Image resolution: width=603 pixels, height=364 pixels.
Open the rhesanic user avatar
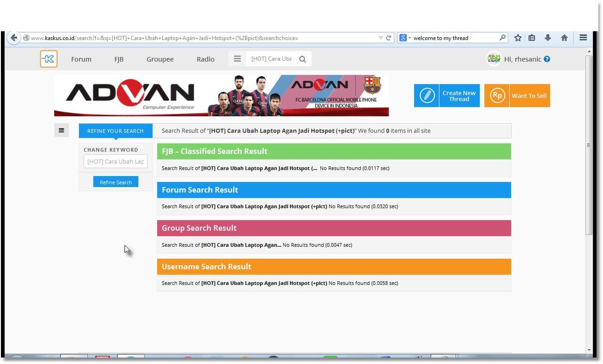(x=494, y=58)
